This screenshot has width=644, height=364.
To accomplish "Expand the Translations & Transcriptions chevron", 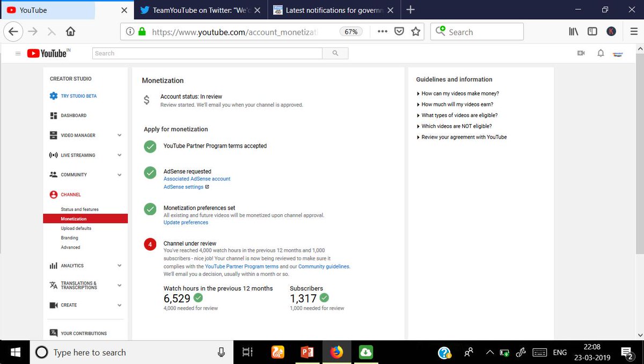I will [119, 286].
